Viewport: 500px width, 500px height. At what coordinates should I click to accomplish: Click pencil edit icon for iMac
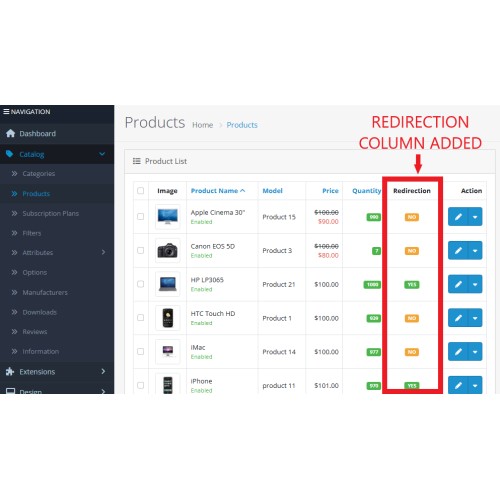[458, 351]
